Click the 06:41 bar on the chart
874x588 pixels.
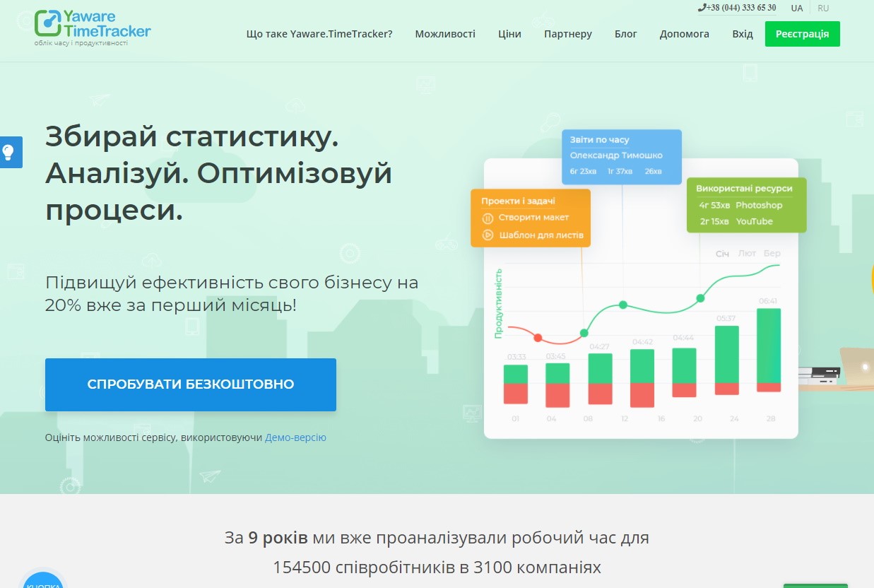pos(769,350)
